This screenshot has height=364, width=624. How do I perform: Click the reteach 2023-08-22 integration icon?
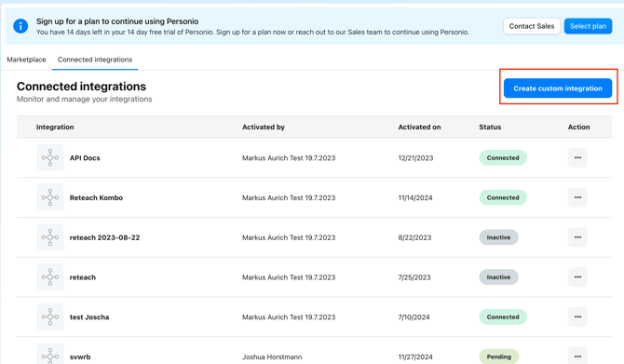pos(50,237)
